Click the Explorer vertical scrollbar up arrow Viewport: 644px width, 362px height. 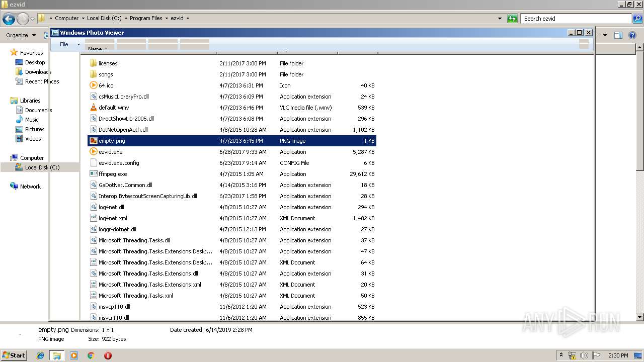pos(640,47)
